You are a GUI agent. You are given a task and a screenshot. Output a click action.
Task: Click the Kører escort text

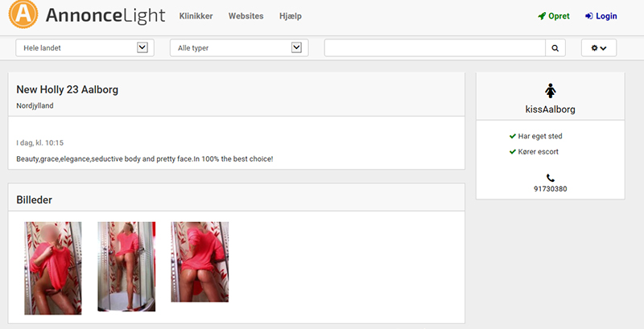click(539, 152)
